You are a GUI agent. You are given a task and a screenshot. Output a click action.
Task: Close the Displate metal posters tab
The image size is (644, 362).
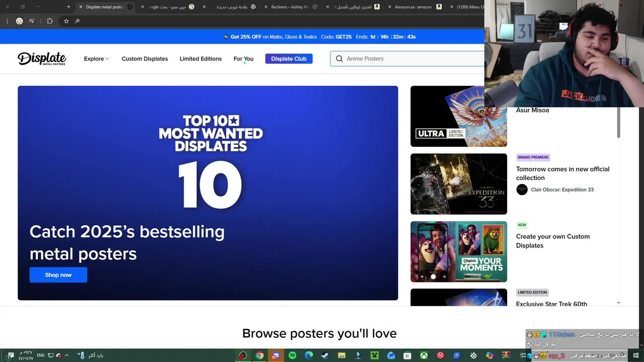coord(80,7)
